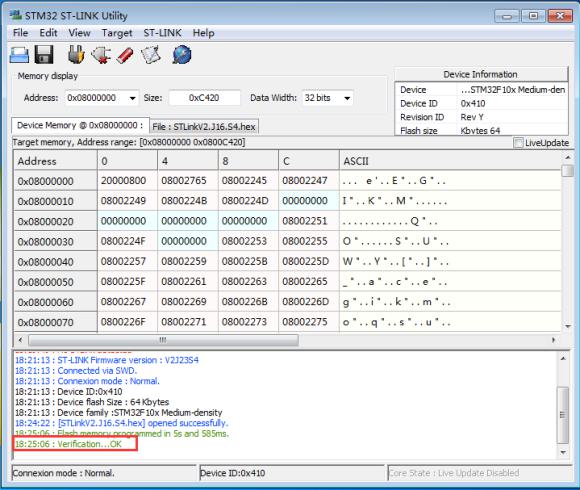
Task: Select cell 20000800 in row 0x08000000
Action: point(128,181)
